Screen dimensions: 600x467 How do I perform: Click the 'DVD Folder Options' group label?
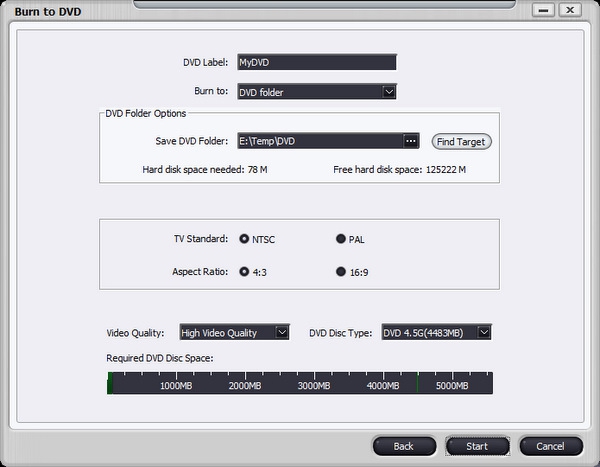(146, 113)
